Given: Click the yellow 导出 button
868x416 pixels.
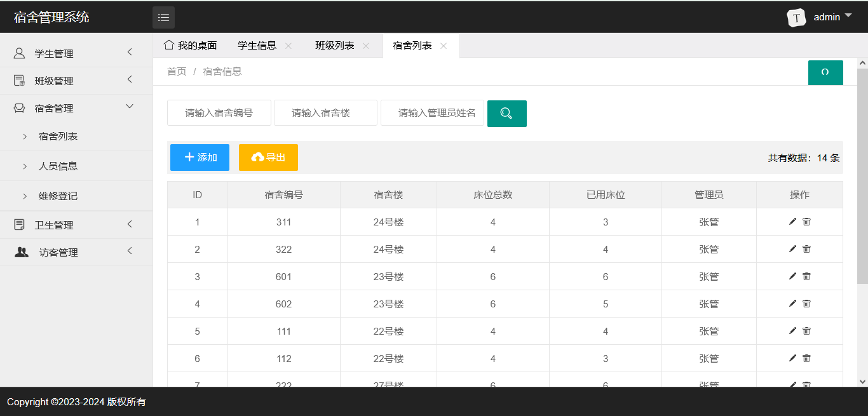Looking at the screenshot, I should pyautogui.click(x=268, y=158).
